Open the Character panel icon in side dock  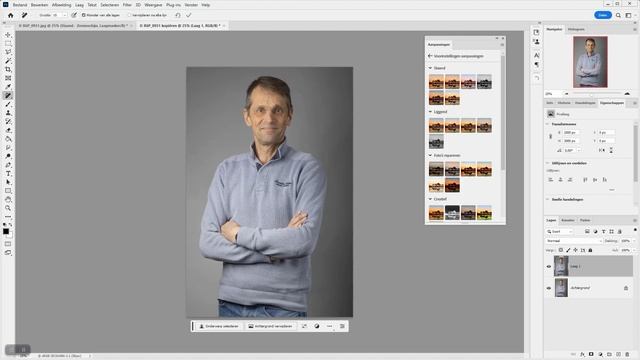coord(537,55)
